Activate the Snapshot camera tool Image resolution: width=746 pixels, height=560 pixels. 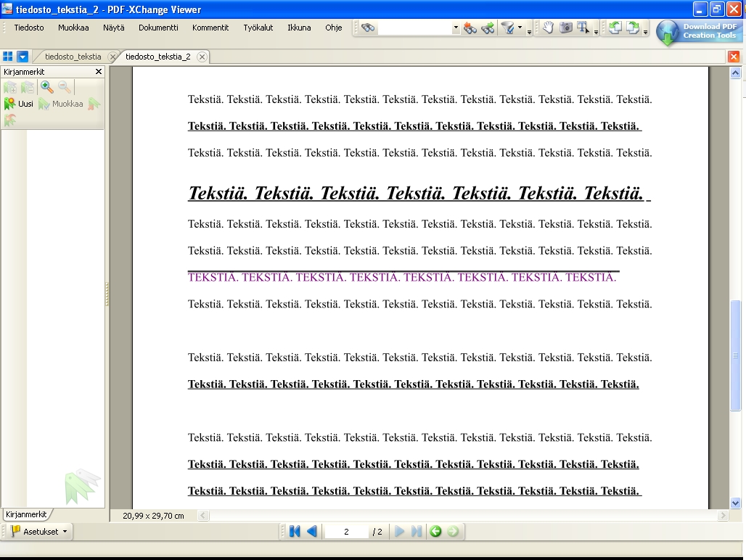click(566, 28)
